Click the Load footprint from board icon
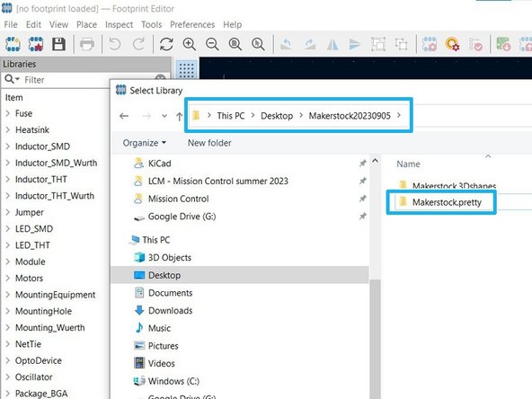The width and height of the screenshot is (532, 399). 503,44
